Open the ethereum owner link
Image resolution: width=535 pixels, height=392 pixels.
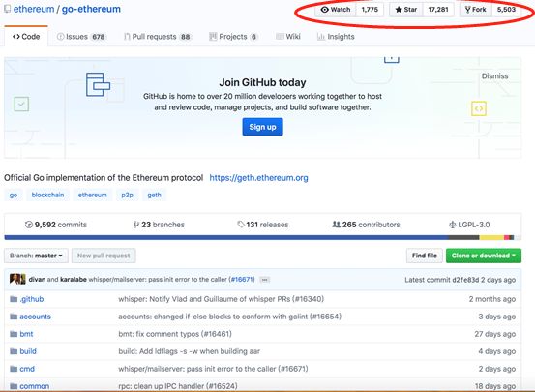click(34, 10)
